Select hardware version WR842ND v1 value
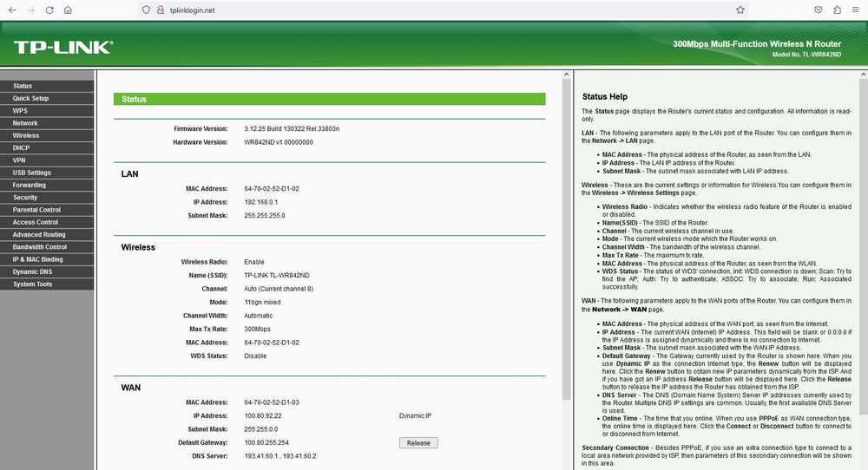Viewport: 868px width, 470px height. [279, 142]
